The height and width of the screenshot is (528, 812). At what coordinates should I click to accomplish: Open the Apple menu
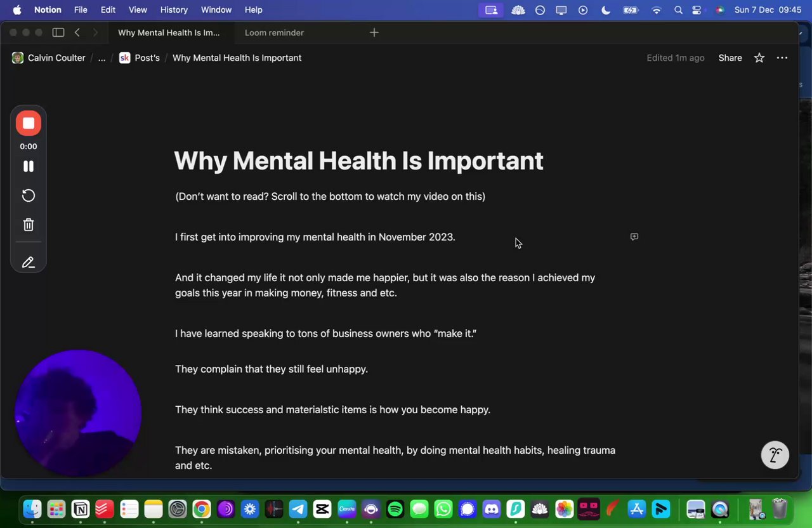17,10
